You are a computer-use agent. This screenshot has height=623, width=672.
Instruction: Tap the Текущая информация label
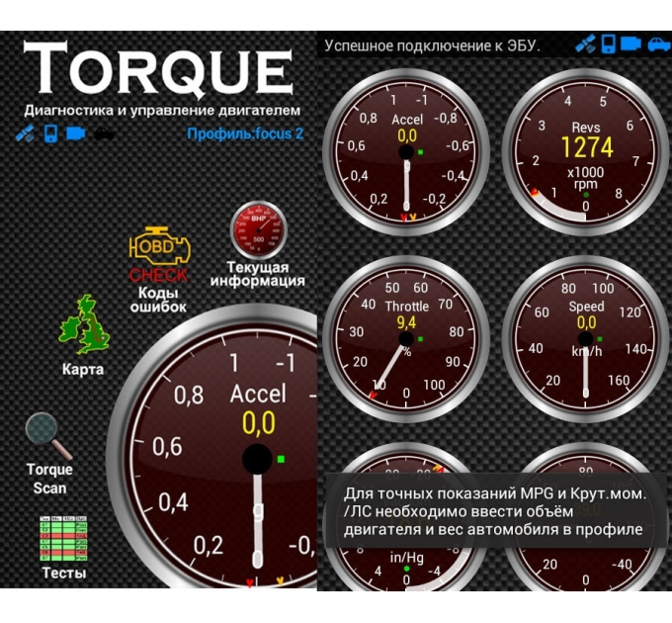(258, 274)
